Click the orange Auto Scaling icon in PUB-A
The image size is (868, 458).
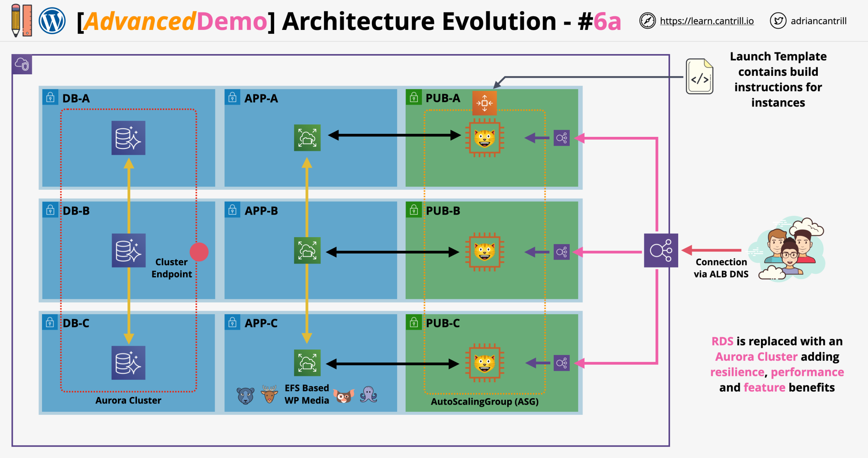pos(484,103)
